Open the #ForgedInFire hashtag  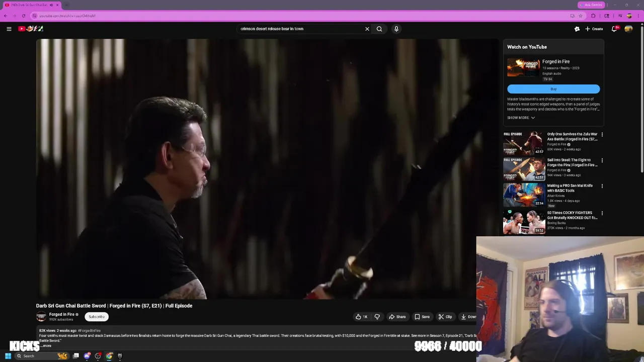point(89,331)
